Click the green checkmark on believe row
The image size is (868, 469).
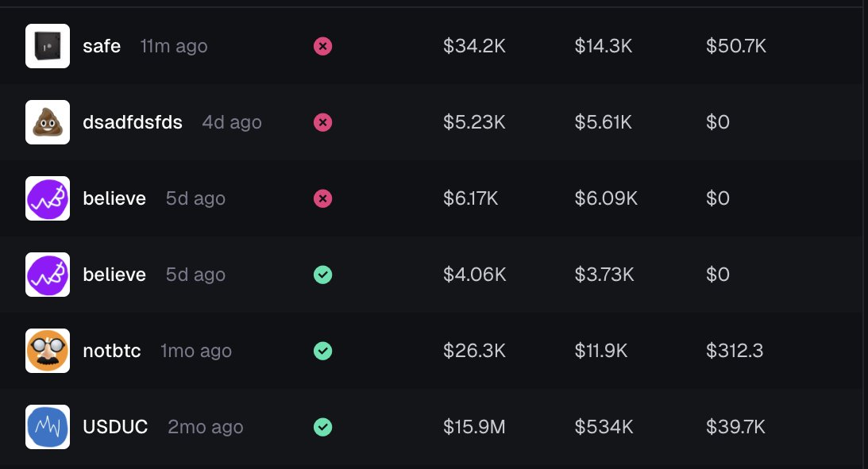(322, 275)
